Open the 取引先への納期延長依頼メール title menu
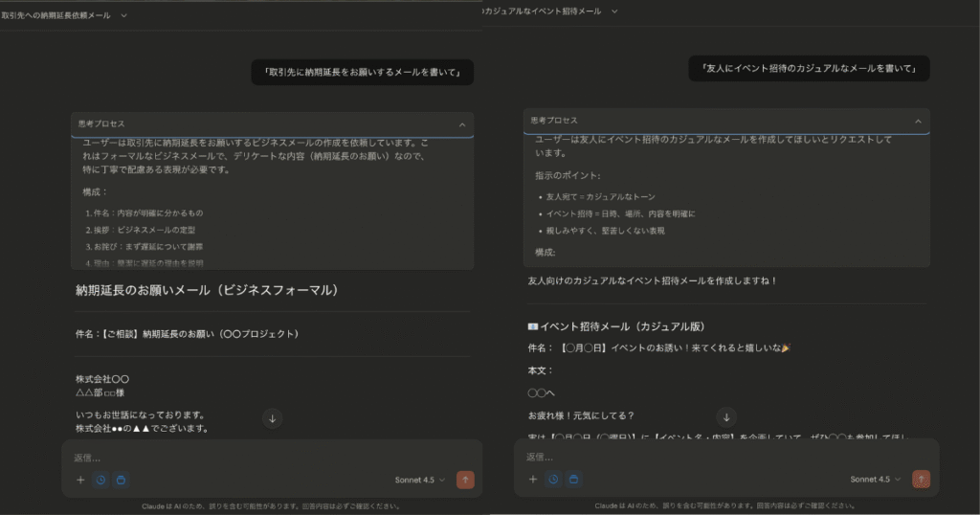The image size is (980, 515). pyautogui.click(x=123, y=14)
